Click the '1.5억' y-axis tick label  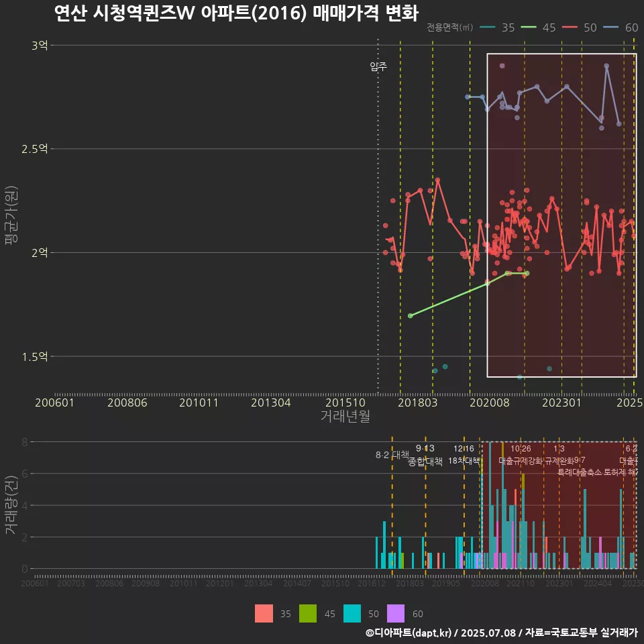35,356
